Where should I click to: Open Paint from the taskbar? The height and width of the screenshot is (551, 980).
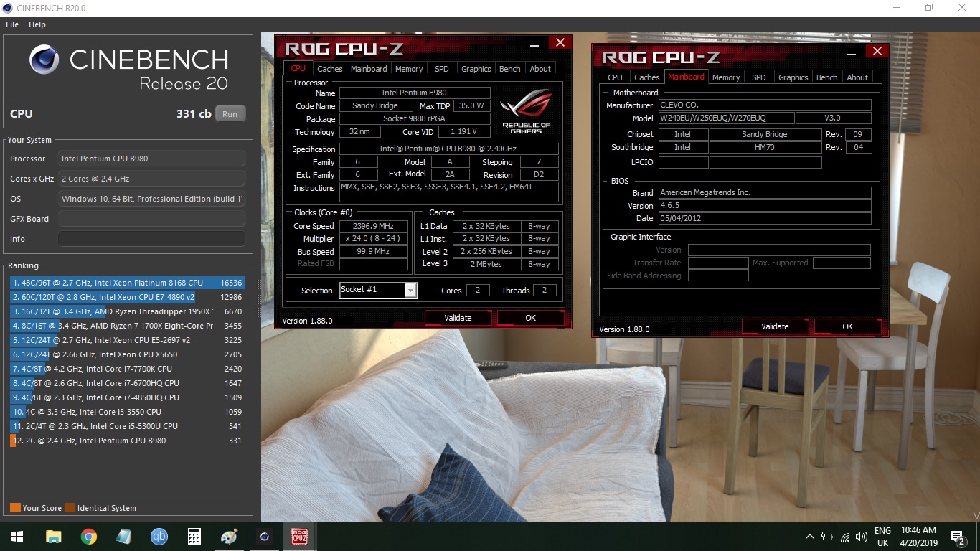pyautogui.click(x=229, y=536)
